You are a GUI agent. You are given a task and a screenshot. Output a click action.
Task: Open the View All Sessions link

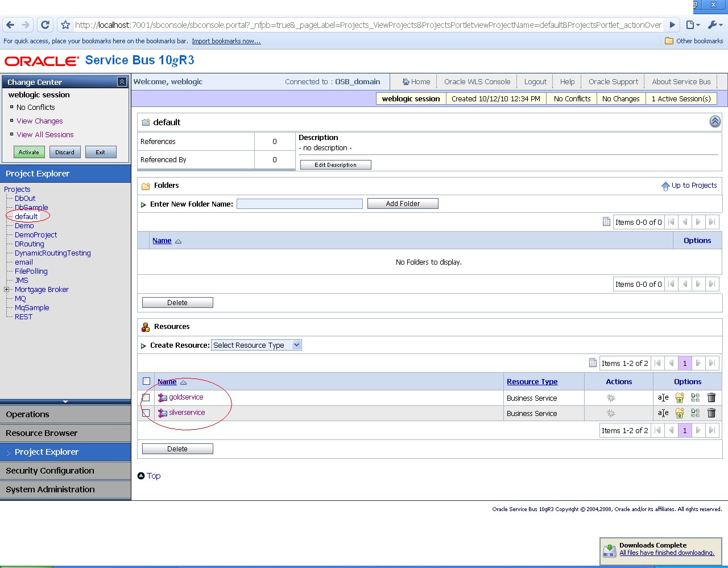point(45,134)
